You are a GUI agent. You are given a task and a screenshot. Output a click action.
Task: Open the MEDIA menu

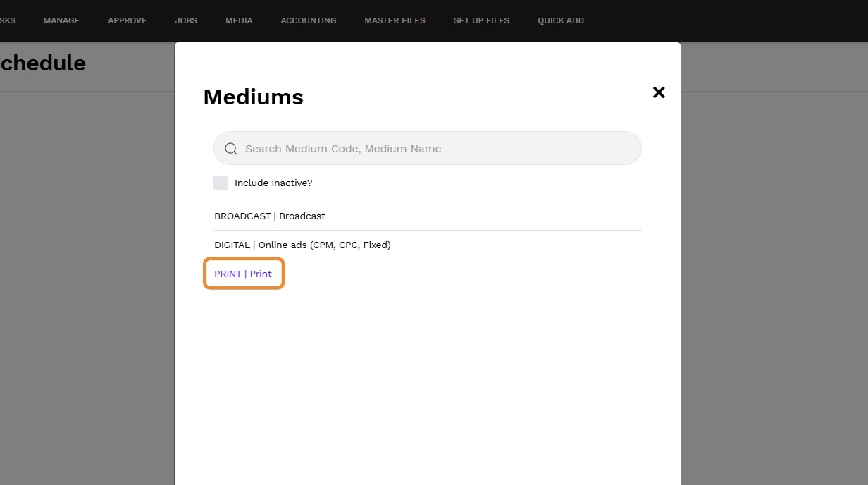pos(239,20)
